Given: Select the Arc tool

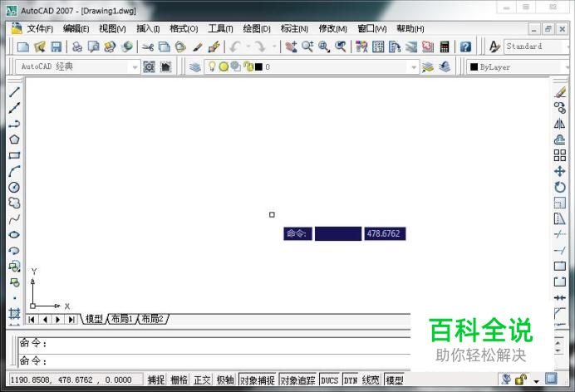Looking at the screenshot, I should (14, 171).
